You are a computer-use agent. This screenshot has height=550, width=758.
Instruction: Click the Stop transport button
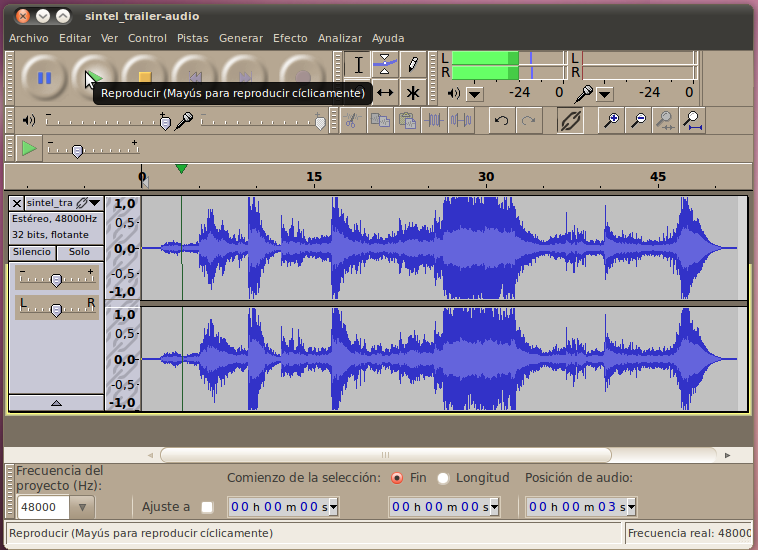[x=145, y=78]
